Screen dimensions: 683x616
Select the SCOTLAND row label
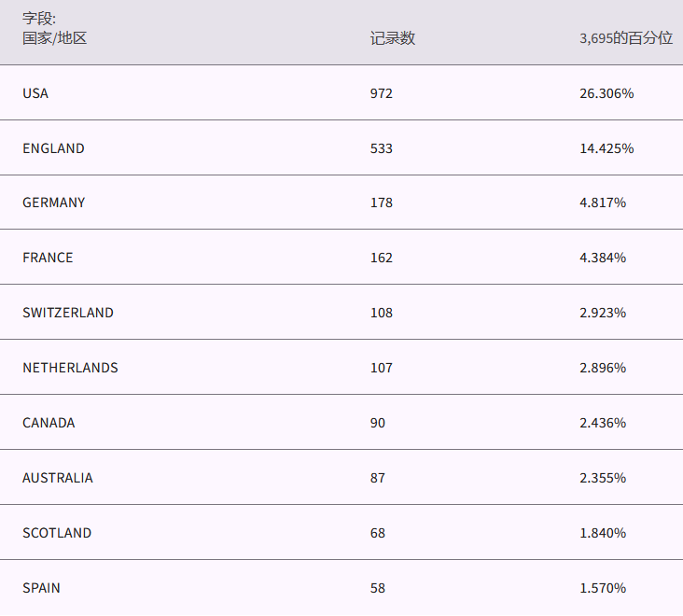tap(57, 533)
